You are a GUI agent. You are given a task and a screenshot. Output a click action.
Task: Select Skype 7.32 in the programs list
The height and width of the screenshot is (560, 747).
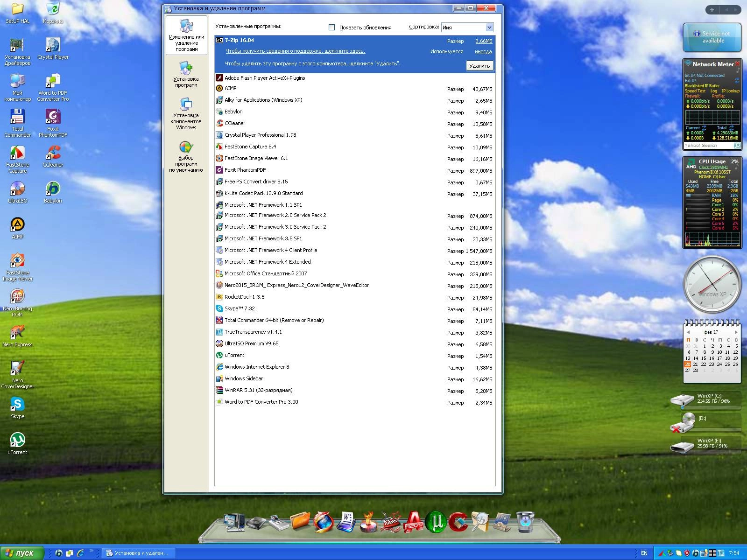355,309
